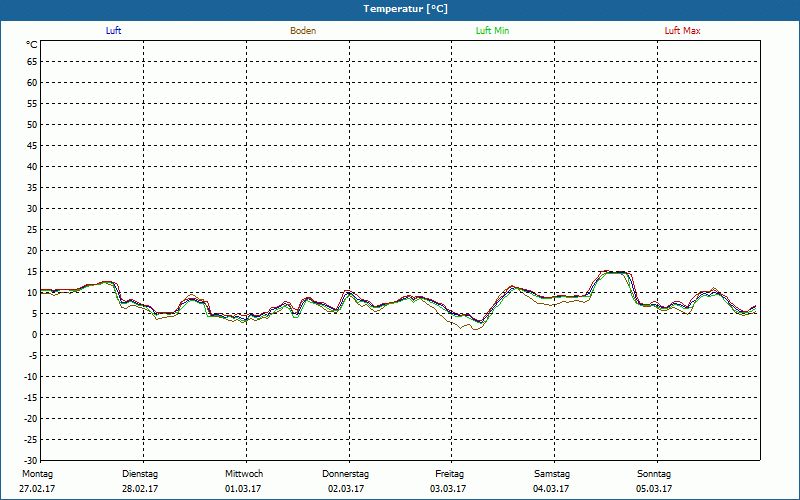Click the °C unit label on axis

[x=32, y=45]
